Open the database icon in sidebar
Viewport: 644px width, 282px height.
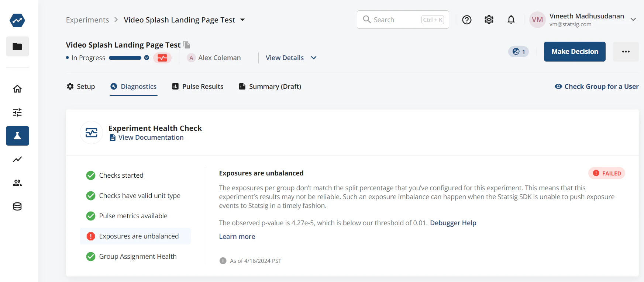[17, 206]
